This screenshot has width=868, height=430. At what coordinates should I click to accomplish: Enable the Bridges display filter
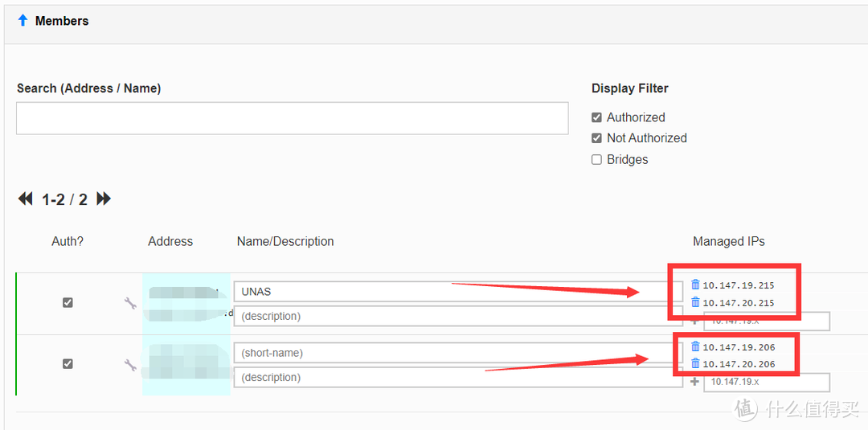(x=596, y=160)
